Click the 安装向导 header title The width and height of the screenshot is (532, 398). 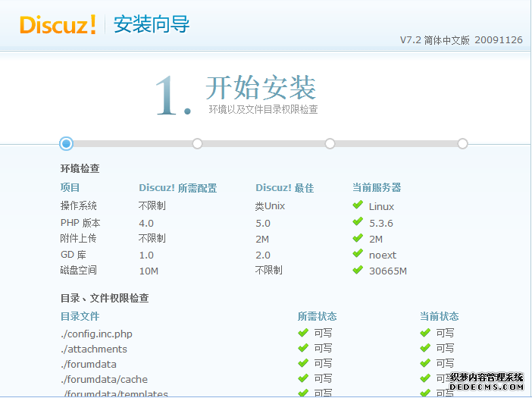[x=152, y=24]
